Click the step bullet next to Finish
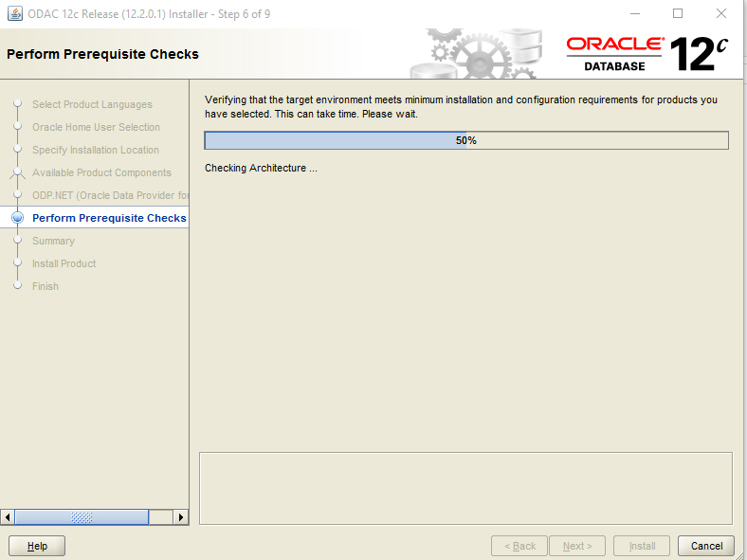This screenshot has height=560, width=747. (18, 285)
